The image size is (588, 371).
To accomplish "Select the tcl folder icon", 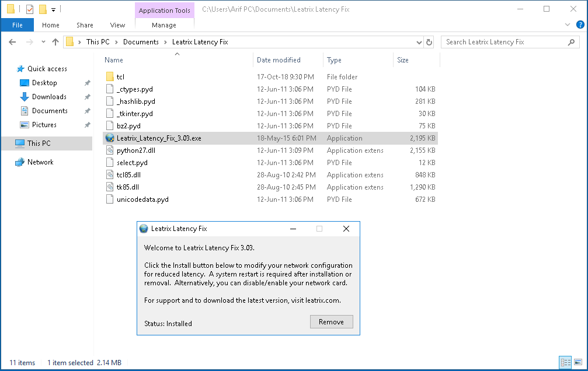I will 110,77.
